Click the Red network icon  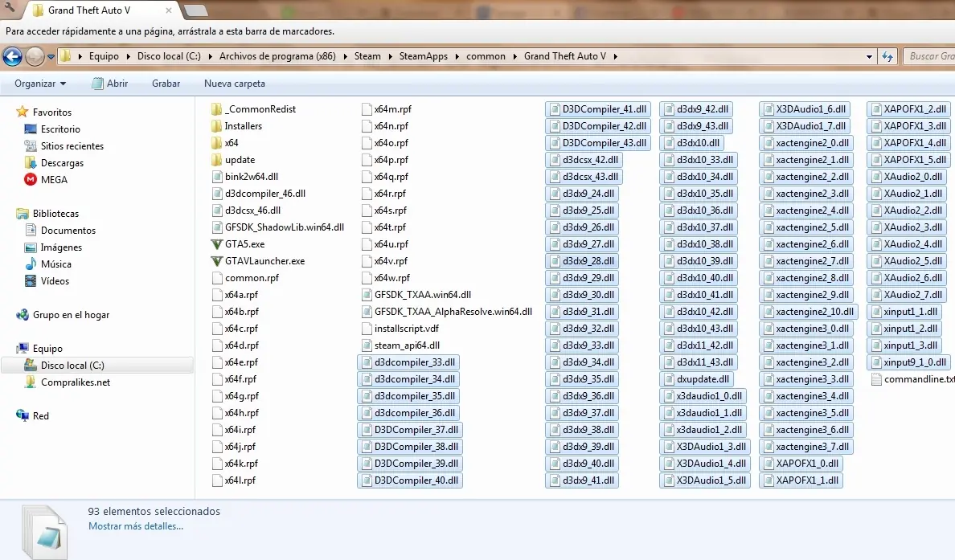(23, 415)
